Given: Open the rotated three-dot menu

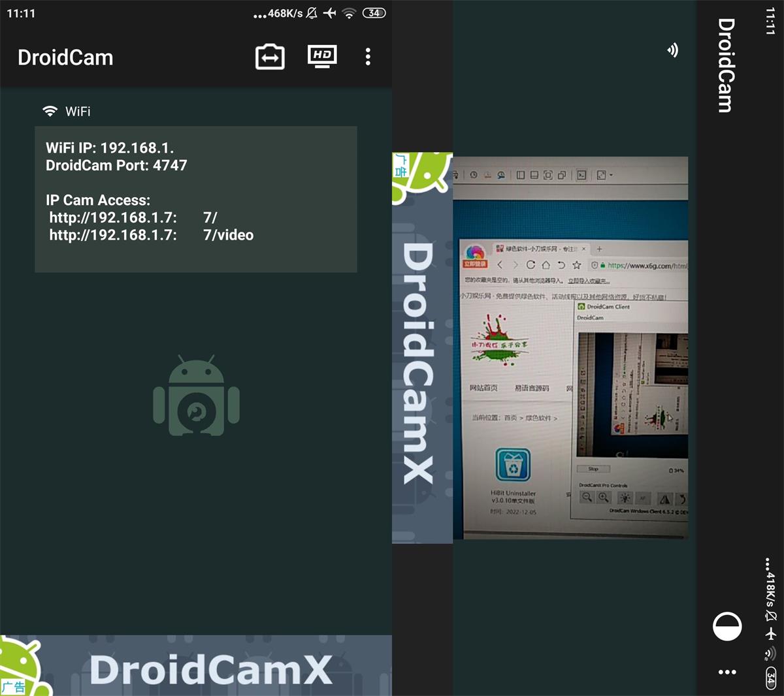Looking at the screenshot, I should 727,672.
